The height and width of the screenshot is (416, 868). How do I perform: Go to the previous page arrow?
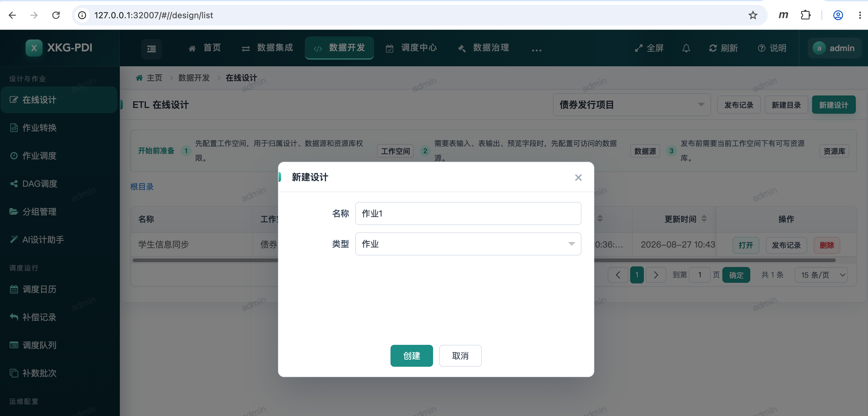point(618,275)
